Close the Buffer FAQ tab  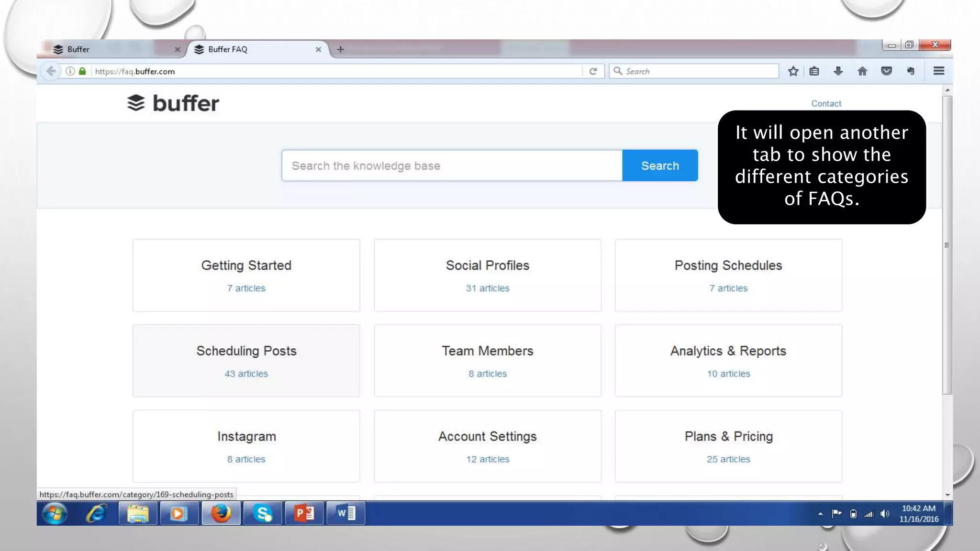point(318,49)
